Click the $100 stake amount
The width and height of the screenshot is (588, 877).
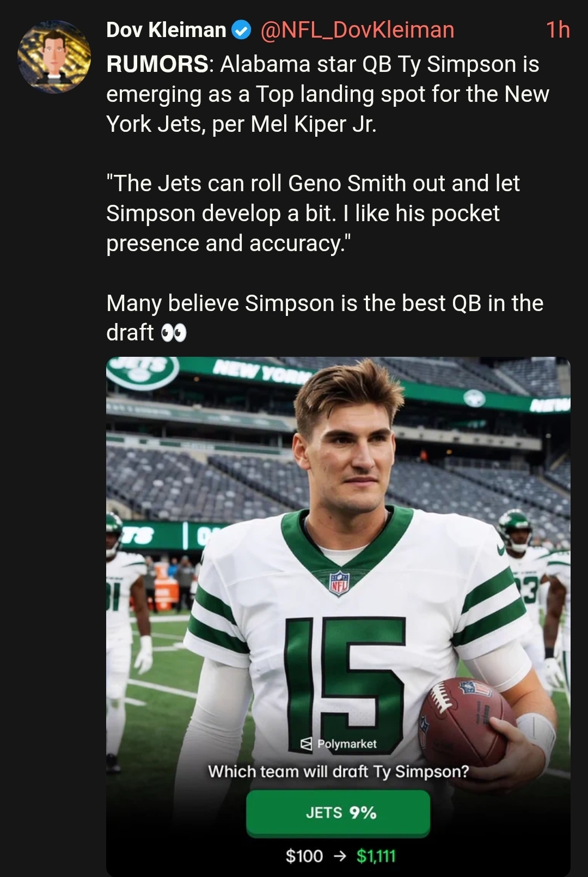pos(304,856)
